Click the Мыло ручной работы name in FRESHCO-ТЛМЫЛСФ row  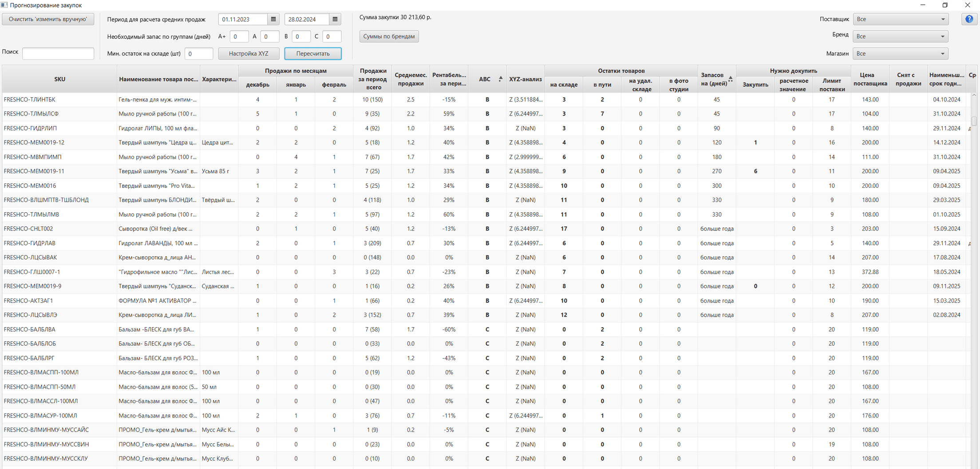158,114
